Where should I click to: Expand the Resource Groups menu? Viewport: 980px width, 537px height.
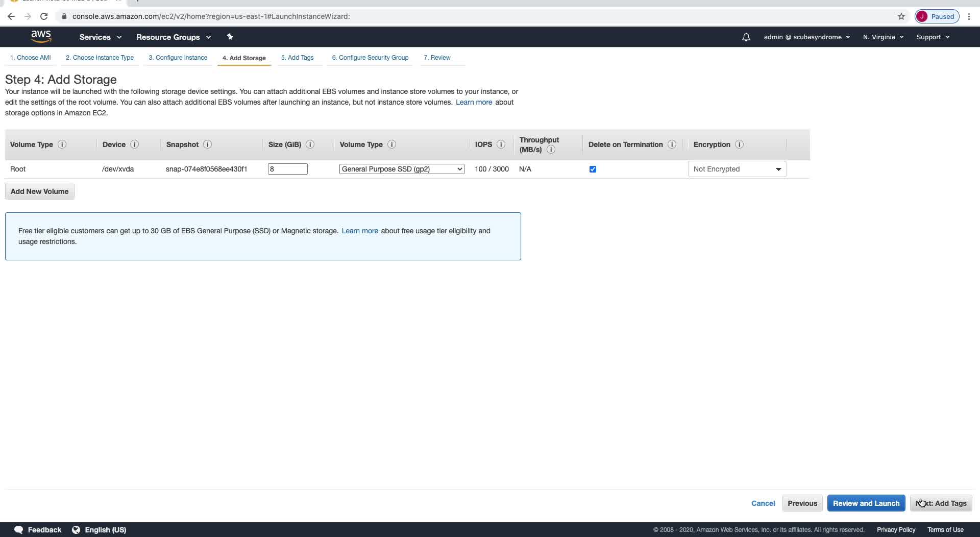[173, 37]
